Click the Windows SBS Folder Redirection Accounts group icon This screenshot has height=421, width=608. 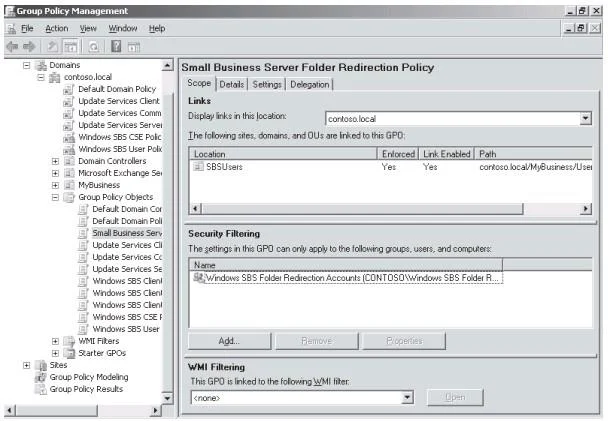[x=199, y=278]
